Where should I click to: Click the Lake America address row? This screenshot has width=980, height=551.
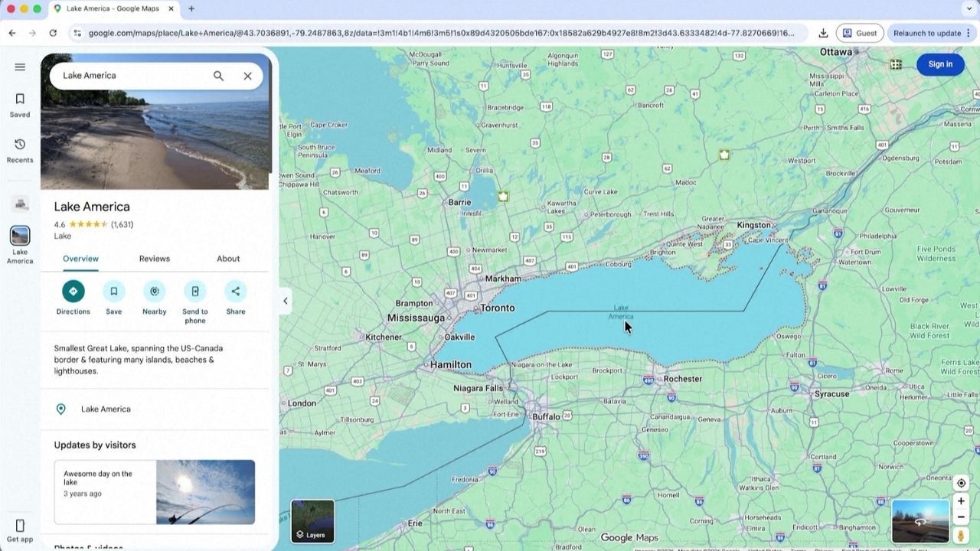[155, 409]
